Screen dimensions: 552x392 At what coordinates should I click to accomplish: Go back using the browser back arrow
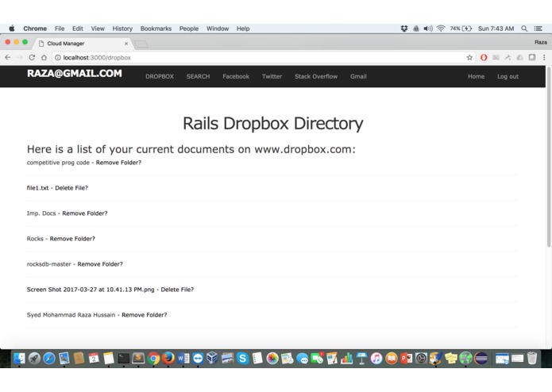pos(8,57)
